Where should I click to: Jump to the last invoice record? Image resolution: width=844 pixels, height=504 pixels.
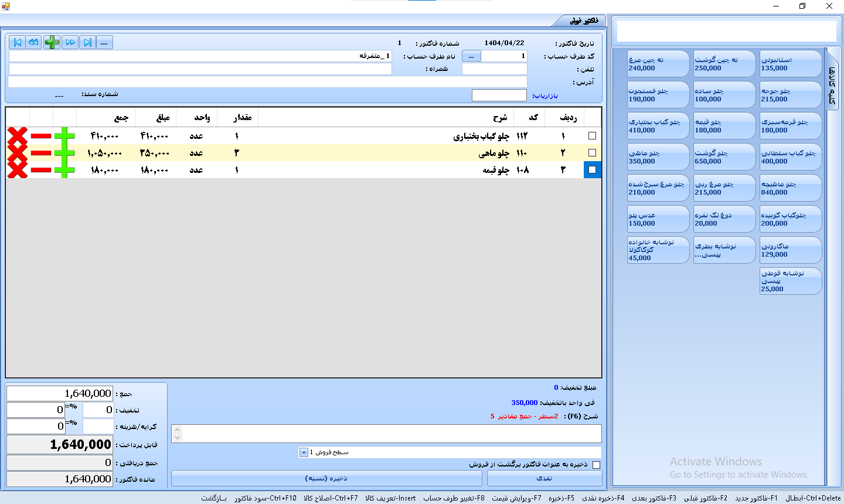(88, 42)
